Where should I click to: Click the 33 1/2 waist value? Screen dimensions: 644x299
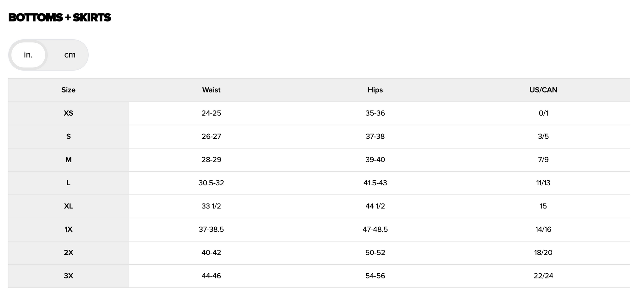click(x=211, y=206)
